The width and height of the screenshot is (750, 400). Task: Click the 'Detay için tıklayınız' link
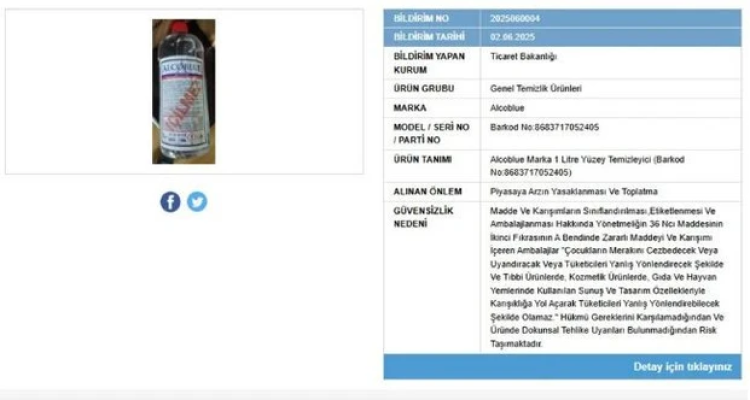pos(683,367)
